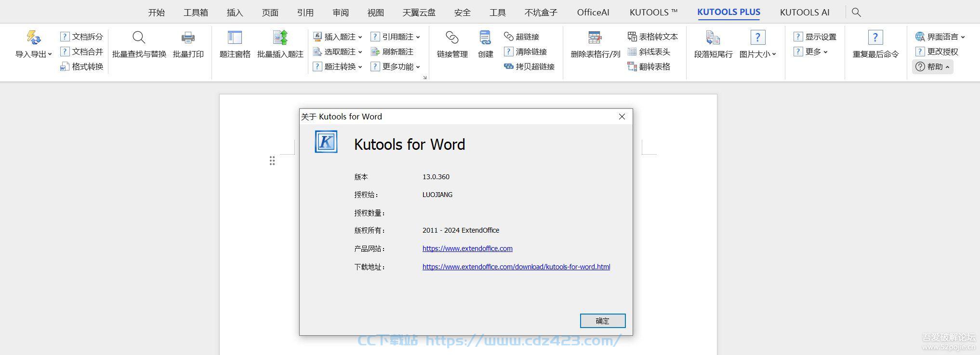Click the 文档拆分 document split item
Viewport: 980px width, 355px height.
[x=81, y=37]
